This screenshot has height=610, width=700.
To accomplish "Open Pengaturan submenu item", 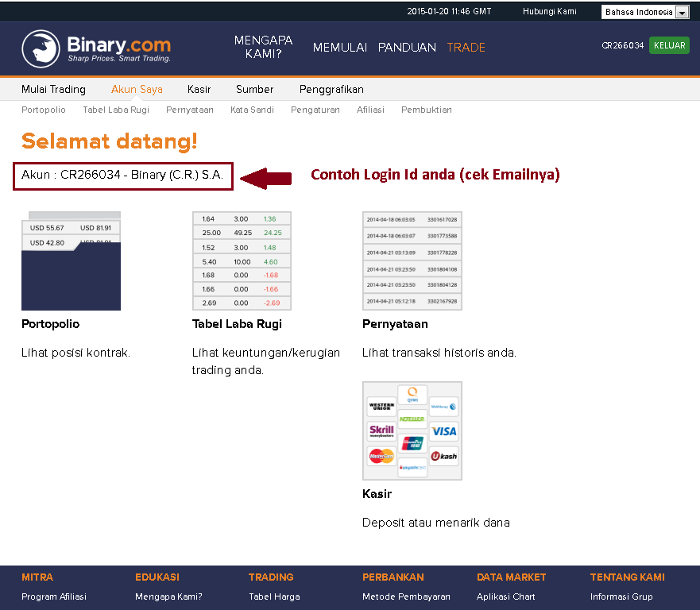I will [x=315, y=110].
